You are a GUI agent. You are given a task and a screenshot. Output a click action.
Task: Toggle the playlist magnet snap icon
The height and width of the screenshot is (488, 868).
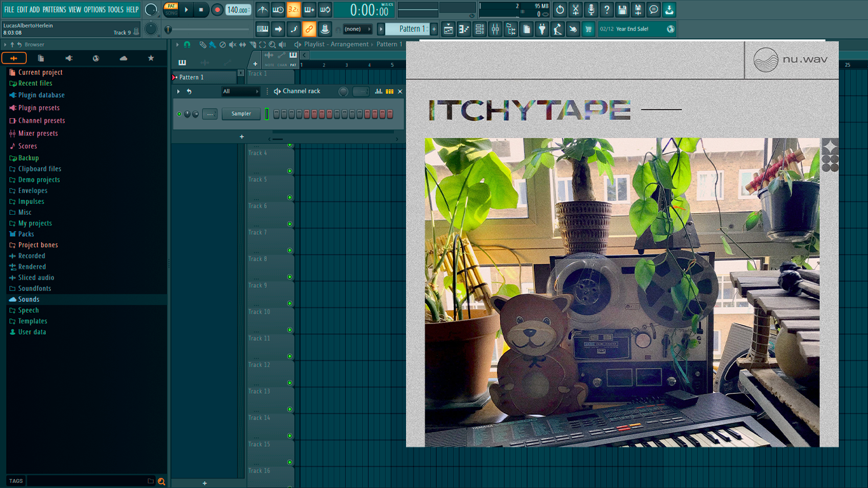coord(187,44)
